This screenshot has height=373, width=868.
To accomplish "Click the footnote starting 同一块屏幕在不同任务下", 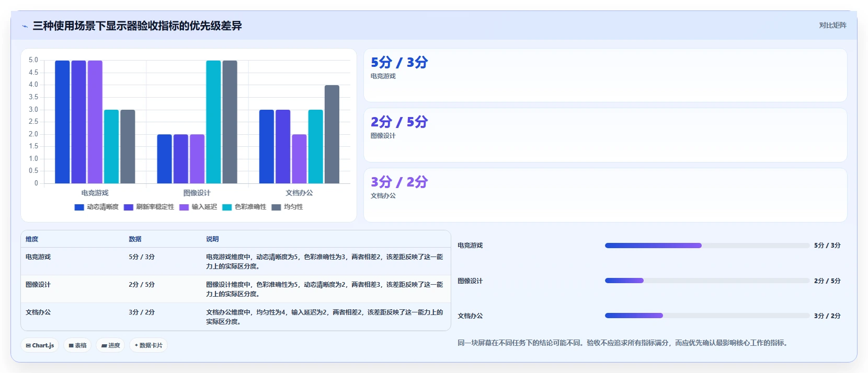I will (623, 343).
